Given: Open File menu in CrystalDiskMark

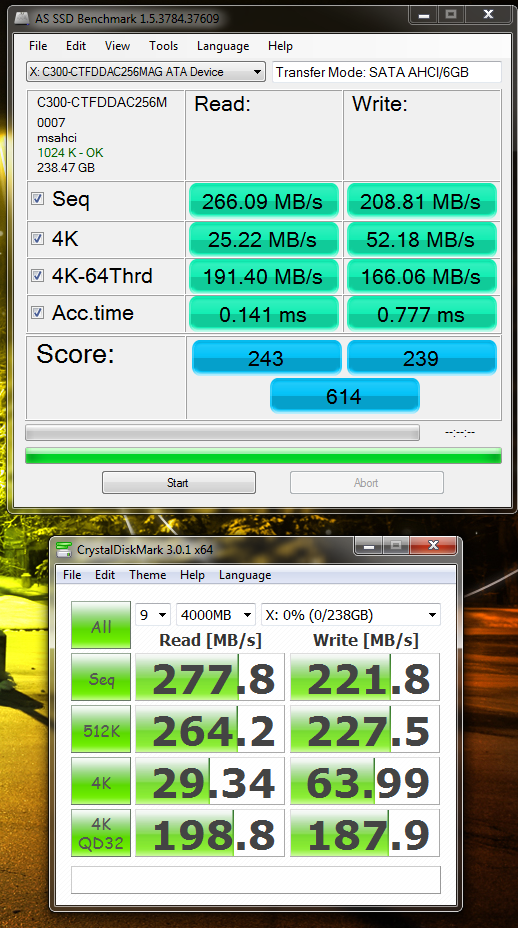Looking at the screenshot, I should coord(72,575).
